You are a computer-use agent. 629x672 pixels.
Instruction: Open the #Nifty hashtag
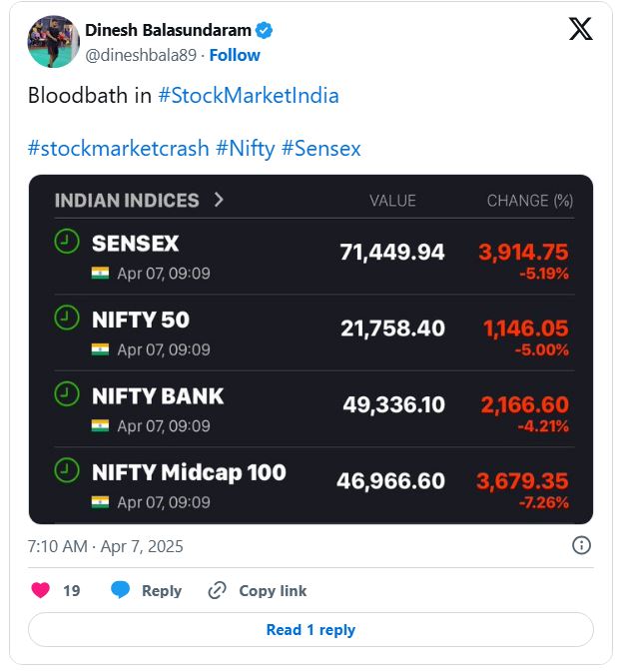(x=245, y=149)
